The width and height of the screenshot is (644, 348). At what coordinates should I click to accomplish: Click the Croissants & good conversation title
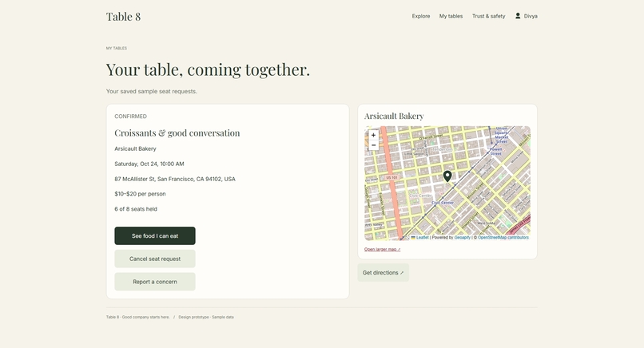(x=177, y=133)
